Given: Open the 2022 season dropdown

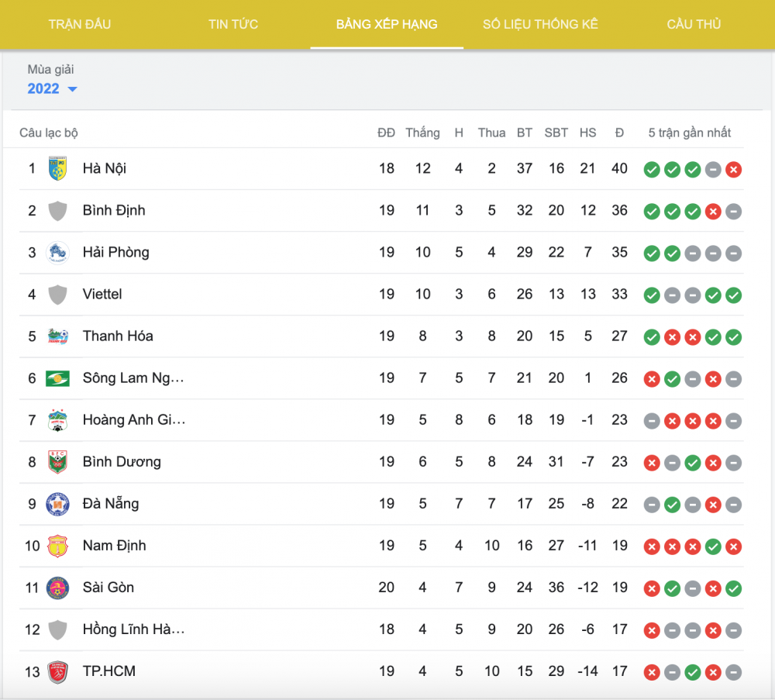Looking at the screenshot, I should point(52,88).
